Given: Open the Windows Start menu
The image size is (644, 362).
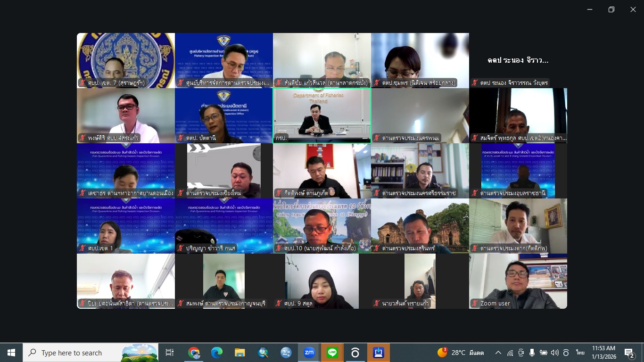Looking at the screenshot, I should click(x=11, y=353).
